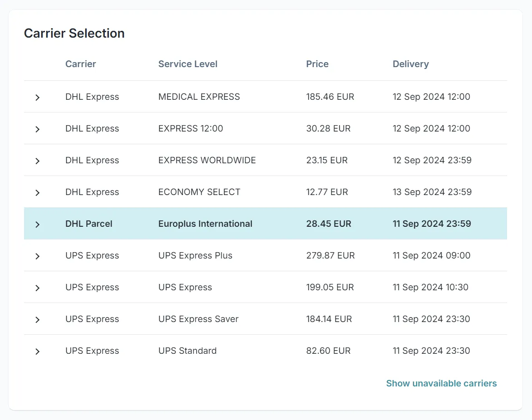Click the Carrier column header

coord(80,64)
